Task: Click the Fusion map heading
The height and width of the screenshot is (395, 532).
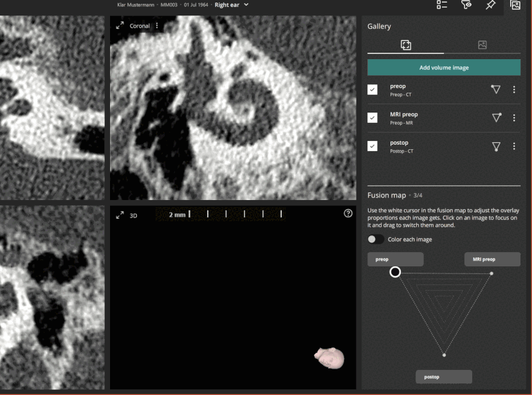Action: click(x=387, y=196)
